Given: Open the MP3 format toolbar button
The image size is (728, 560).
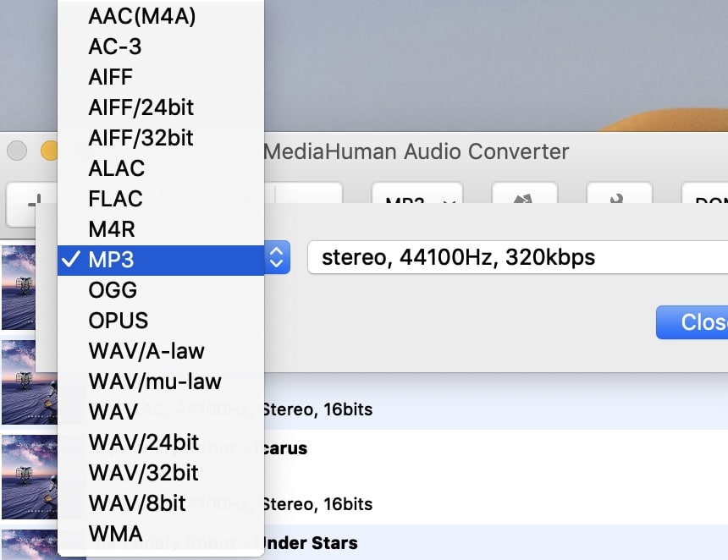Looking at the screenshot, I should pos(417,194).
